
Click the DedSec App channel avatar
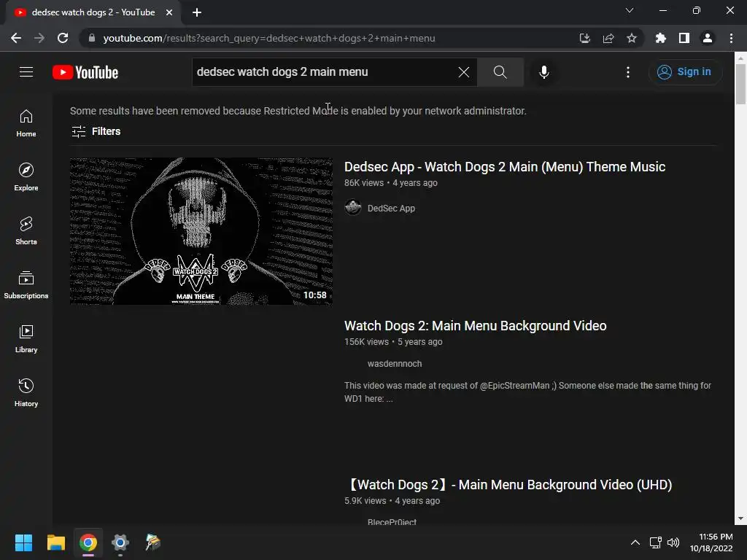(353, 208)
